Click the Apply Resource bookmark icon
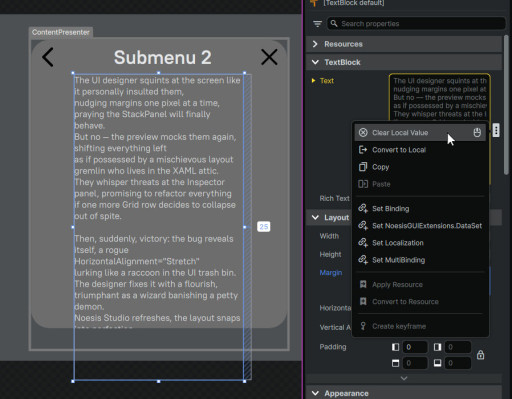512x399 pixels. (363, 284)
